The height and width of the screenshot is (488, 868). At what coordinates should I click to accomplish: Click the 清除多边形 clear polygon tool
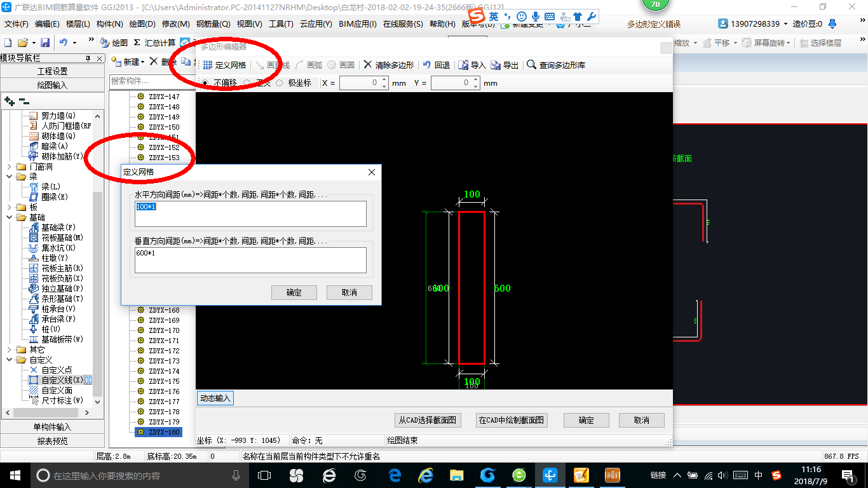pos(388,65)
